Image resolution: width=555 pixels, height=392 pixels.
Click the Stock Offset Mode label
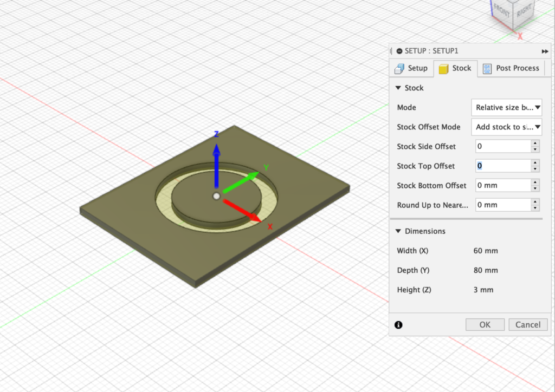(x=429, y=127)
